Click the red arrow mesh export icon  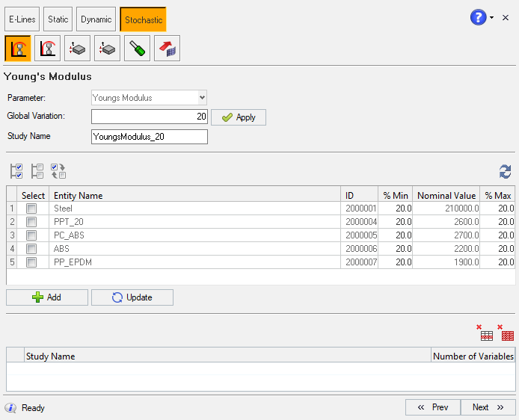(x=167, y=48)
